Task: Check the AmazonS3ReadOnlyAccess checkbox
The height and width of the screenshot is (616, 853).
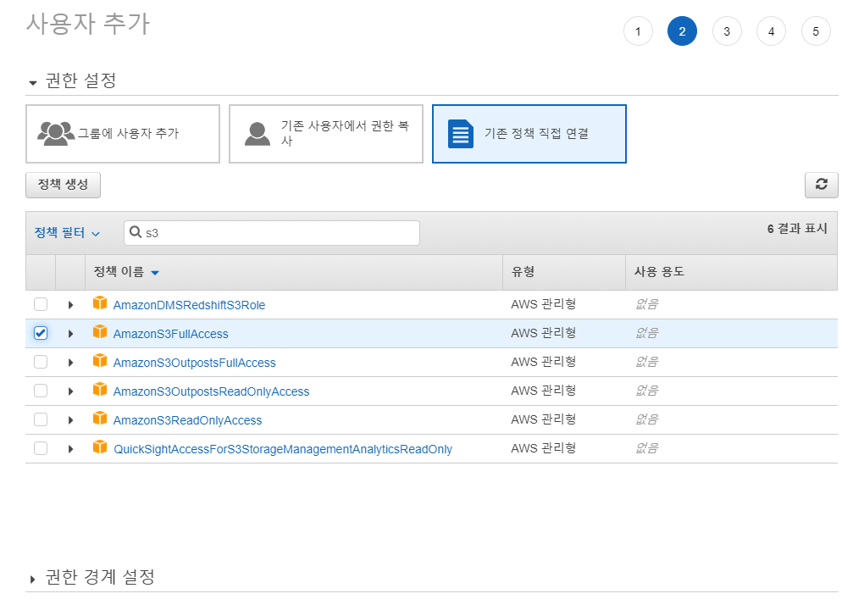Action: [x=41, y=419]
